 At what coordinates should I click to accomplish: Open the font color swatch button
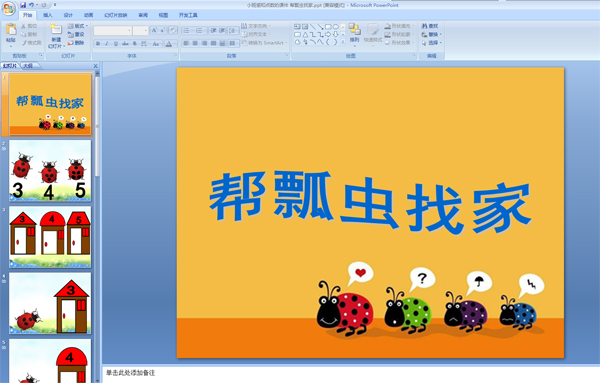pos(169,44)
